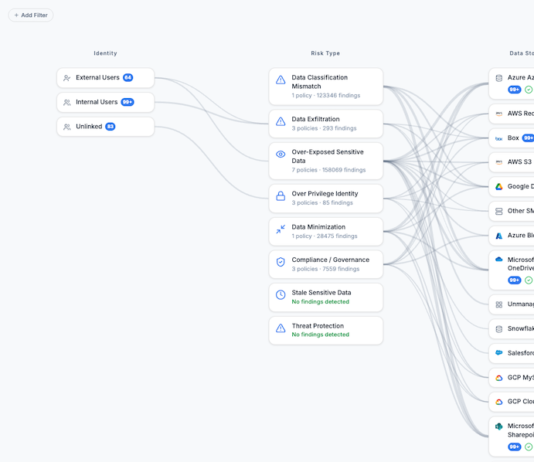Click the green check on Microsoft OneDrive
This screenshot has width=534, height=462.
(529, 280)
